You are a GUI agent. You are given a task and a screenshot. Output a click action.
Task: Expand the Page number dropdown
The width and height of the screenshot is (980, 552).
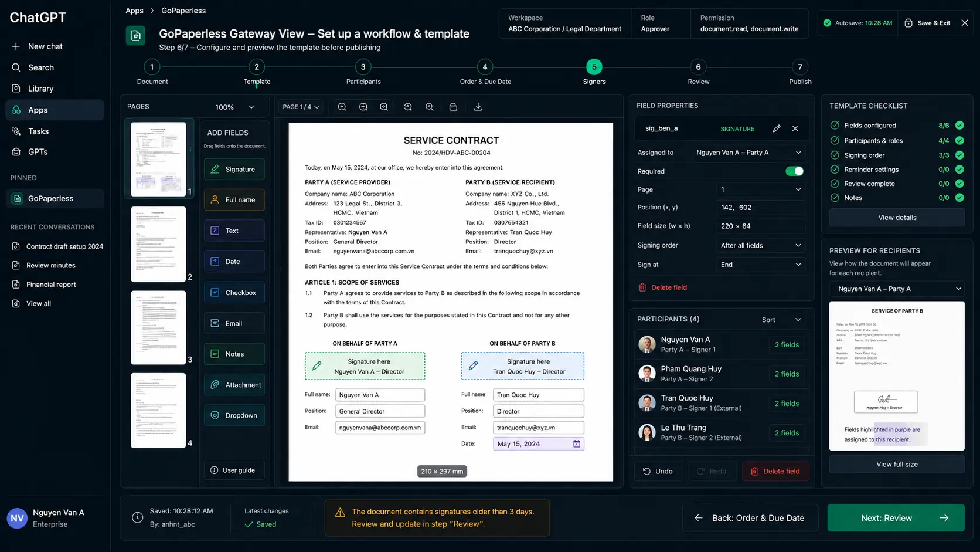pos(761,189)
